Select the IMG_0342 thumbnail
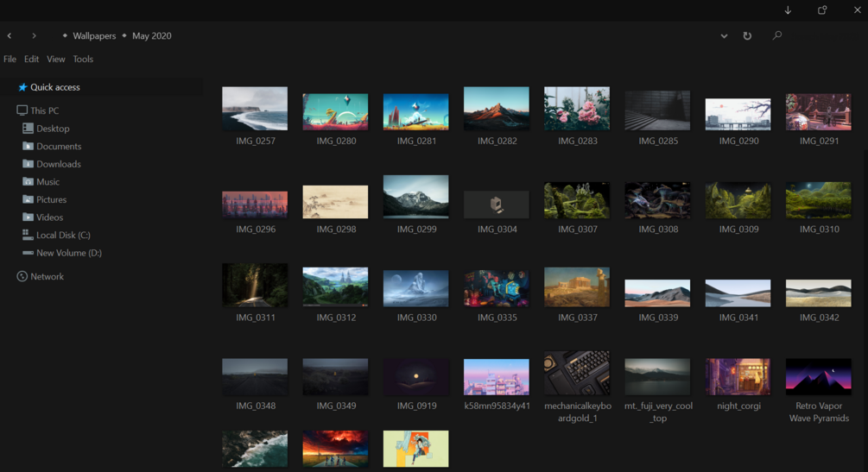This screenshot has height=472, width=868. click(819, 293)
